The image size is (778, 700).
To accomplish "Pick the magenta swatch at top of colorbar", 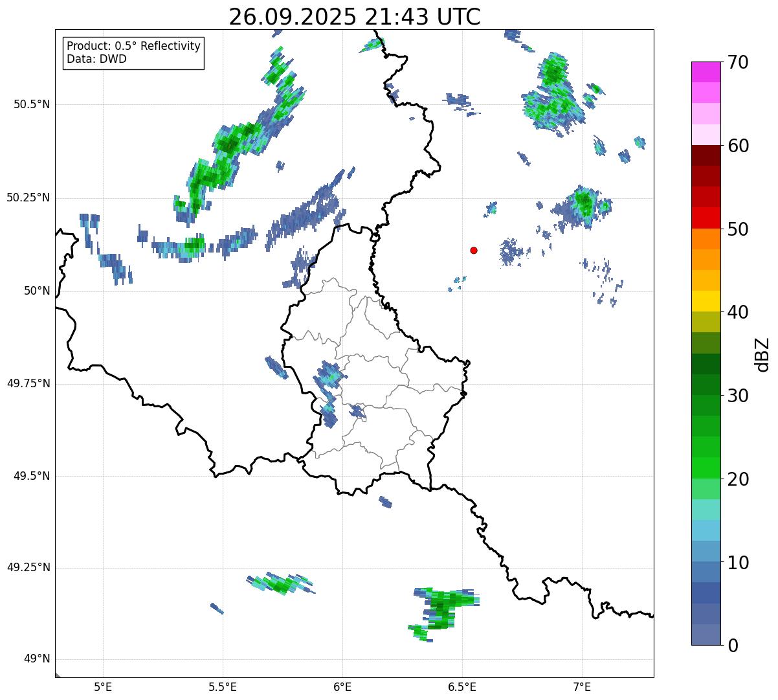I will click(706, 72).
